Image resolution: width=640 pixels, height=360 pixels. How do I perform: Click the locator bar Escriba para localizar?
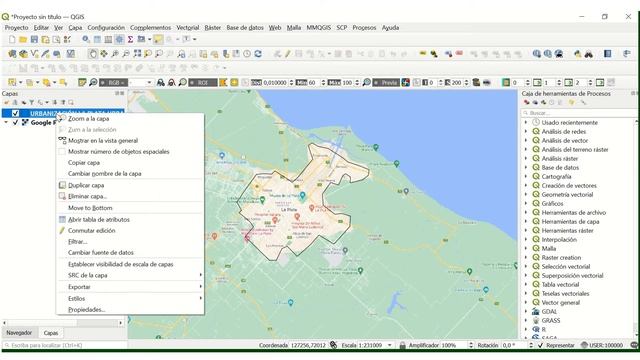[x=64, y=345]
